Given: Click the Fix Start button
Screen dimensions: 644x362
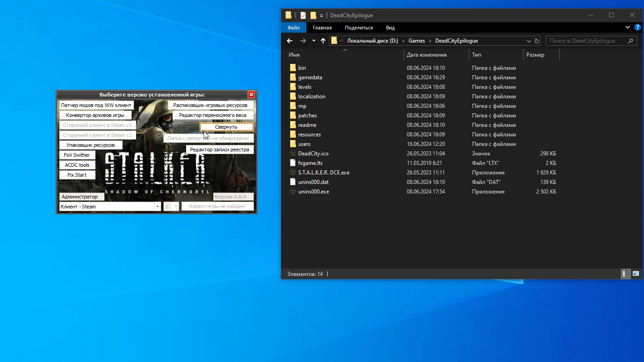Looking at the screenshot, I should point(77,175).
